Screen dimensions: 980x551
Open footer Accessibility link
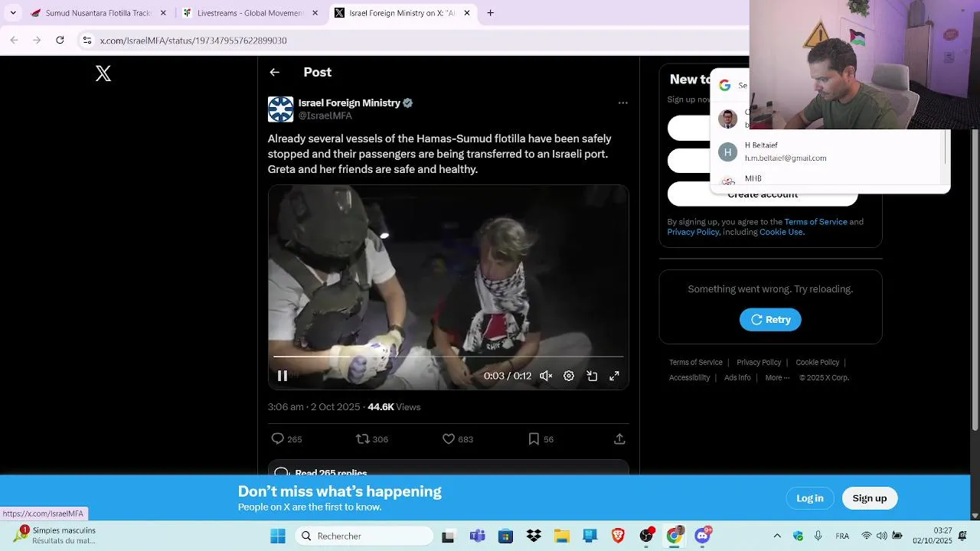(x=689, y=377)
